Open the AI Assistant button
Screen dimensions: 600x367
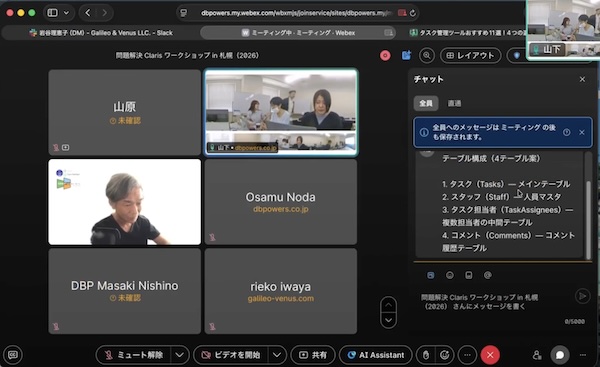point(376,355)
